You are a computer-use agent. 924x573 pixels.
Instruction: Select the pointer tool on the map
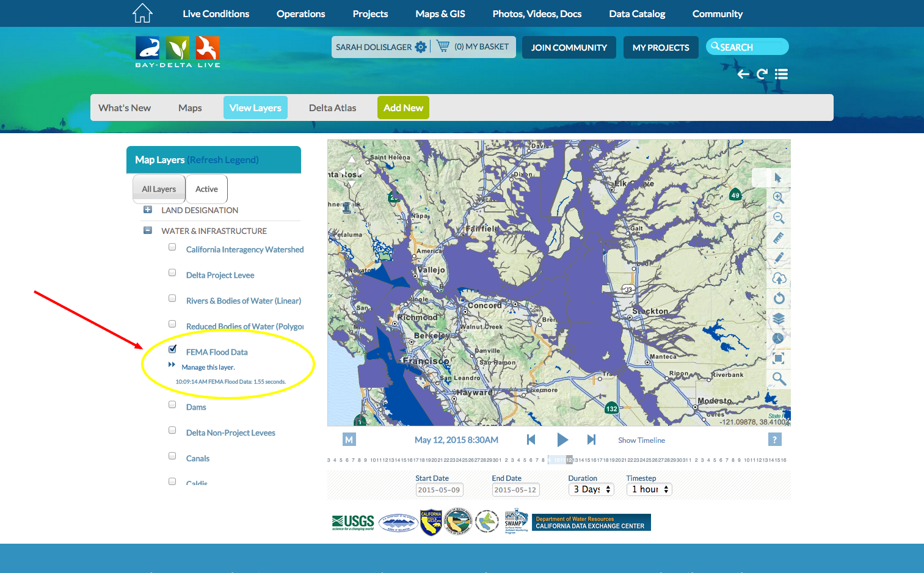778,178
